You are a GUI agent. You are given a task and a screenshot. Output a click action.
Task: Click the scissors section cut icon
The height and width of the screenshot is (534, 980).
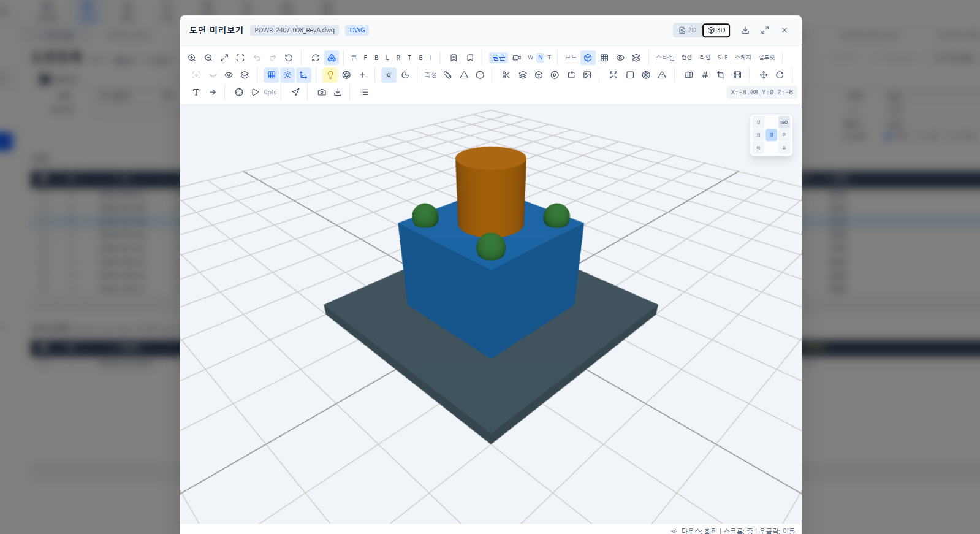tap(506, 75)
